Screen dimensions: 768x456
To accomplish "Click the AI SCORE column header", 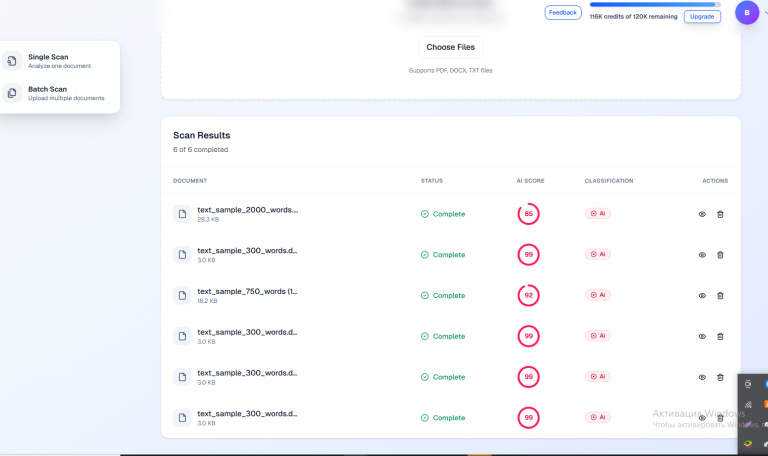I will pyautogui.click(x=530, y=181).
